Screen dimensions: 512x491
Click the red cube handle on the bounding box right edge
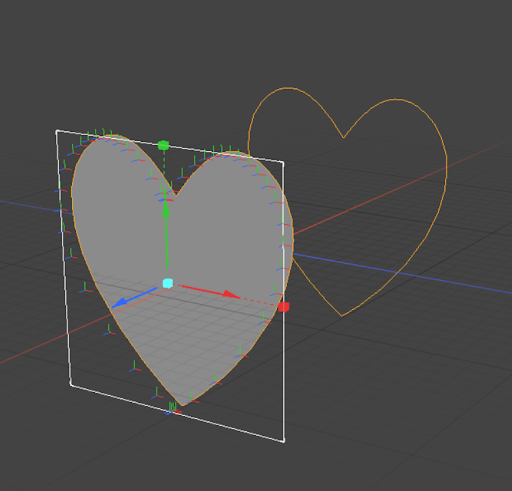[x=284, y=307]
